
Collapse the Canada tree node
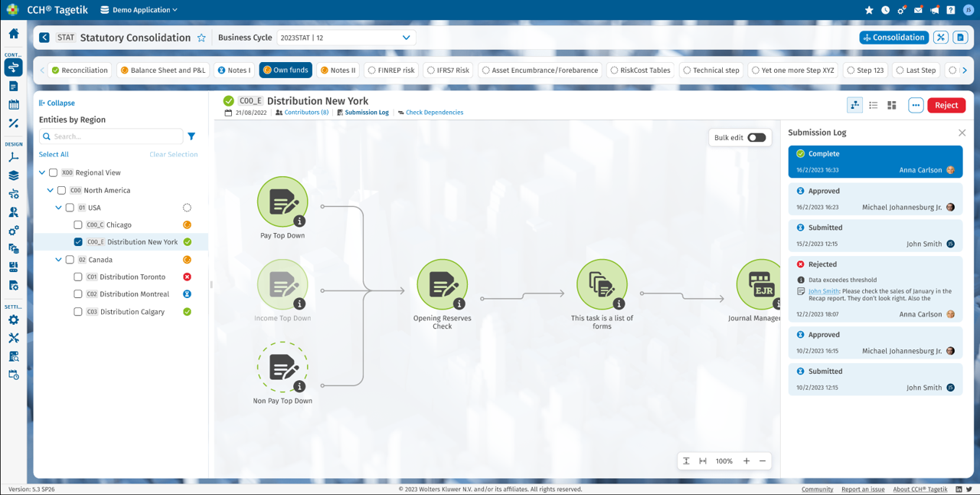(59, 260)
